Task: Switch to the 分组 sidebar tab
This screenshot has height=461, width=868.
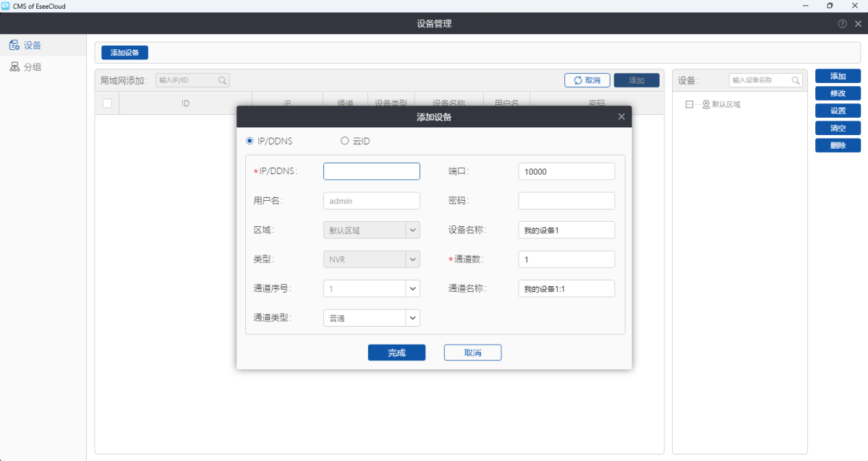Action: tap(25, 67)
